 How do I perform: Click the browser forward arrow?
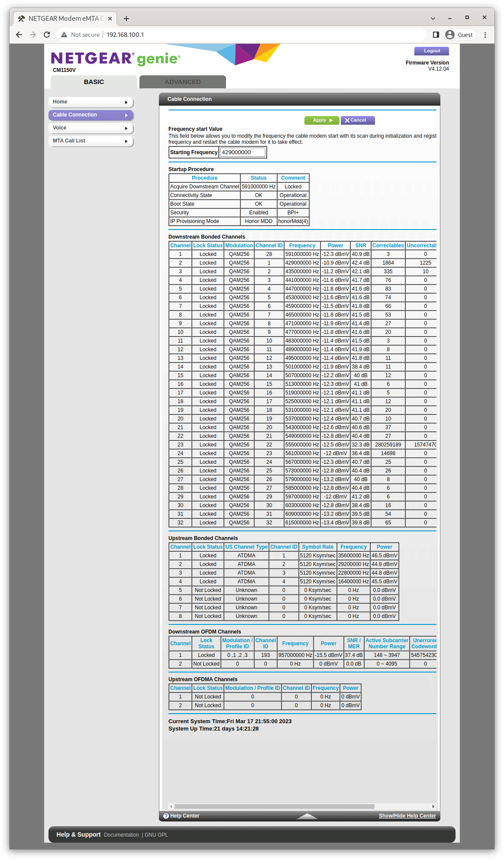click(x=33, y=35)
